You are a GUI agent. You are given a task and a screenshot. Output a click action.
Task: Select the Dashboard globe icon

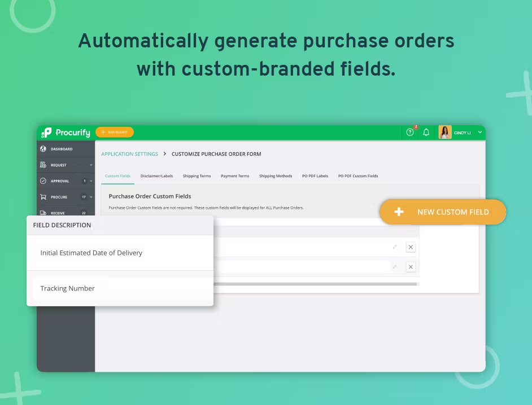[x=43, y=149]
